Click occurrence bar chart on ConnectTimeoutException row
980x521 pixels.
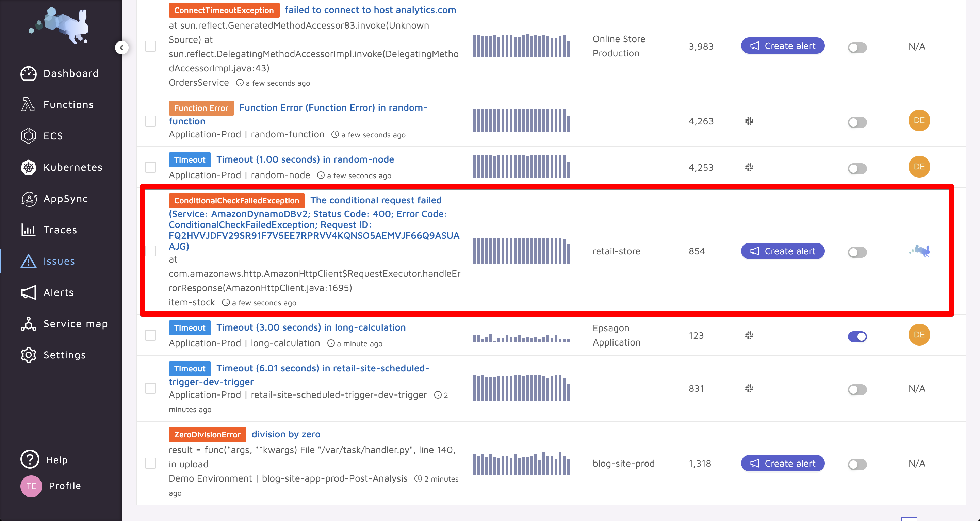(521, 46)
